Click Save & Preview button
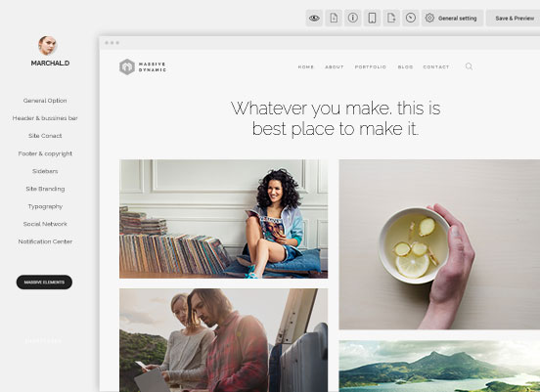The height and width of the screenshot is (392, 540). pos(514,18)
